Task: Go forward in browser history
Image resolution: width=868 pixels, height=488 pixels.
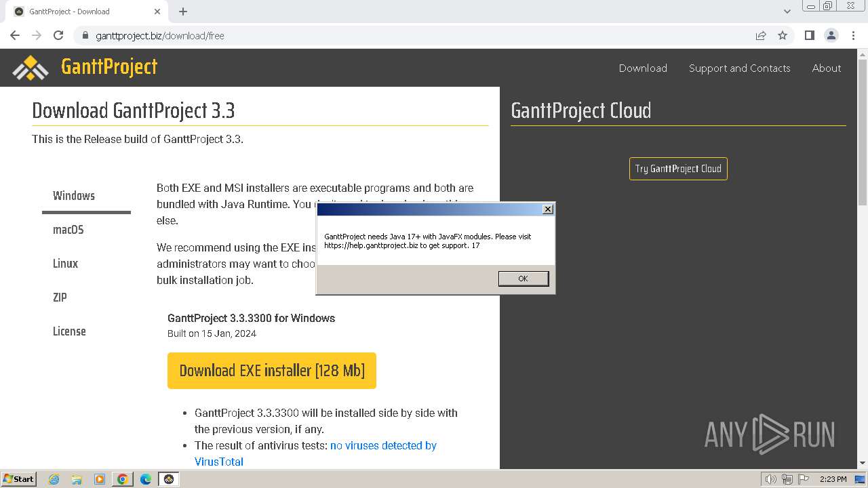Action: [37, 35]
